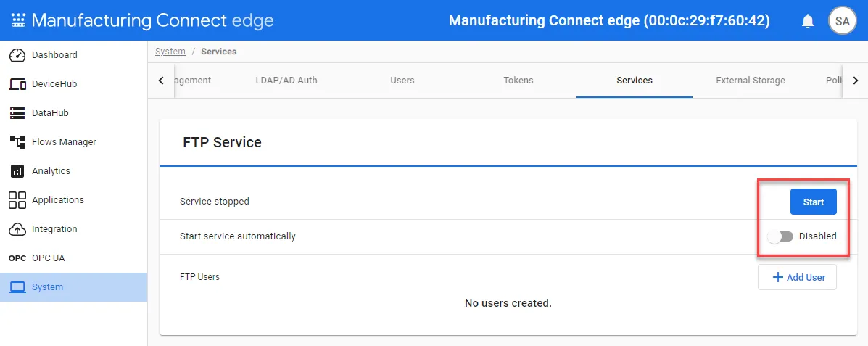This screenshot has width=868, height=346.
Task: Click the Add User button label
Action: pyautogui.click(x=806, y=277)
